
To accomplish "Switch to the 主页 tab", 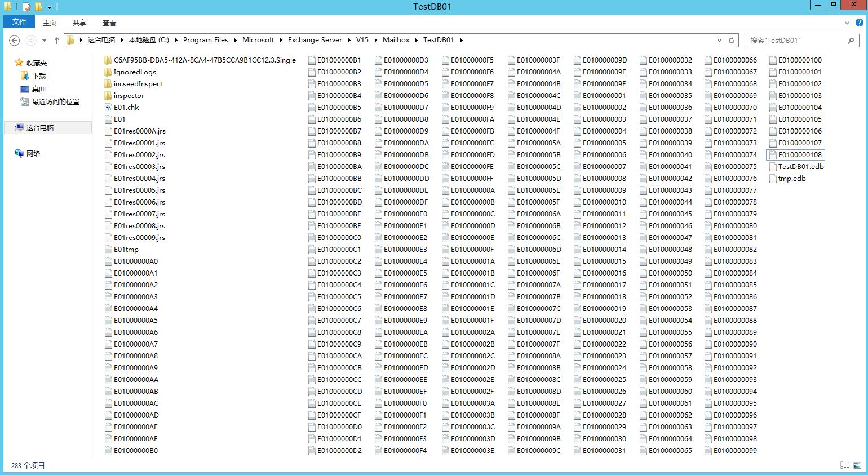I will click(x=50, y=23).
